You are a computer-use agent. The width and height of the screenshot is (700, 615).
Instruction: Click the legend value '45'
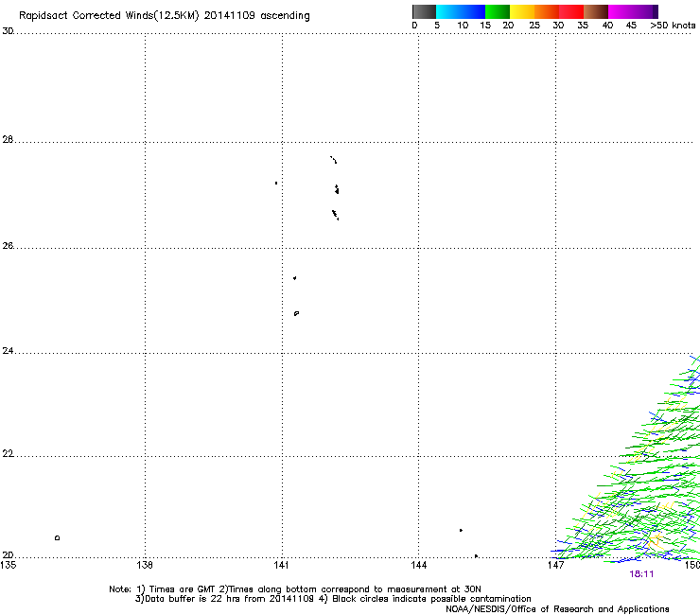631,26
